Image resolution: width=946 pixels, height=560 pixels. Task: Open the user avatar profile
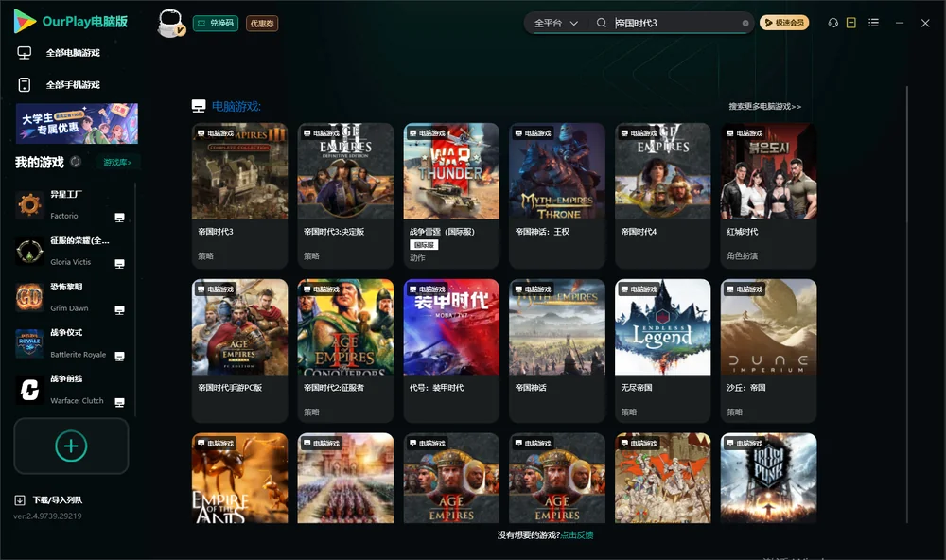[170, 23]
